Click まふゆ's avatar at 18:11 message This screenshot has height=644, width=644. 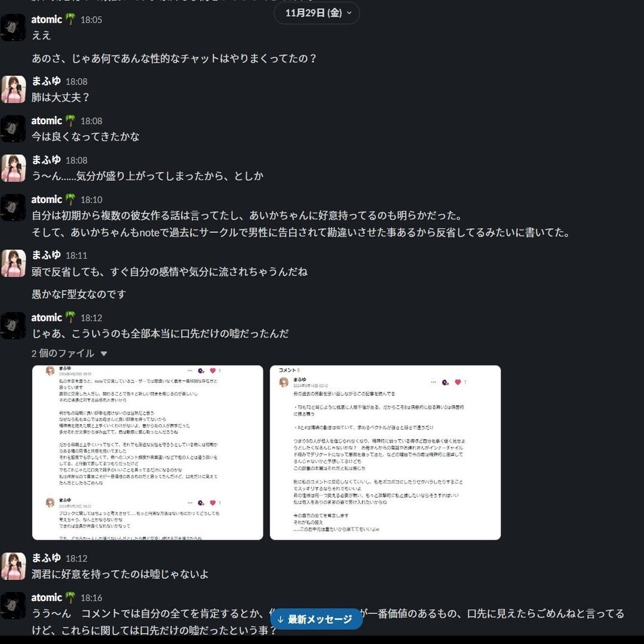click(x=13, y=263)
